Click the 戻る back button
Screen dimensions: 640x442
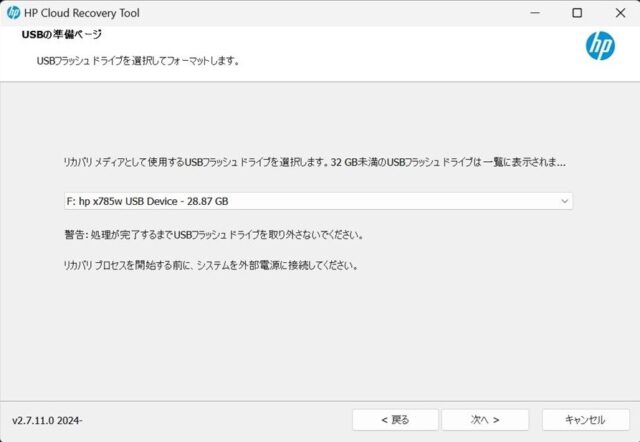[x=395, y=420]
